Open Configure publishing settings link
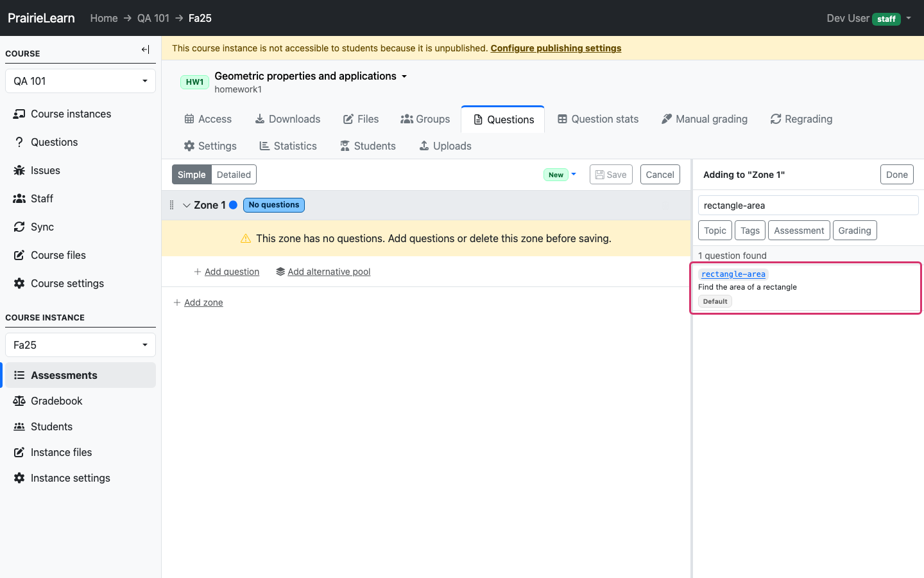 (556, 48)
